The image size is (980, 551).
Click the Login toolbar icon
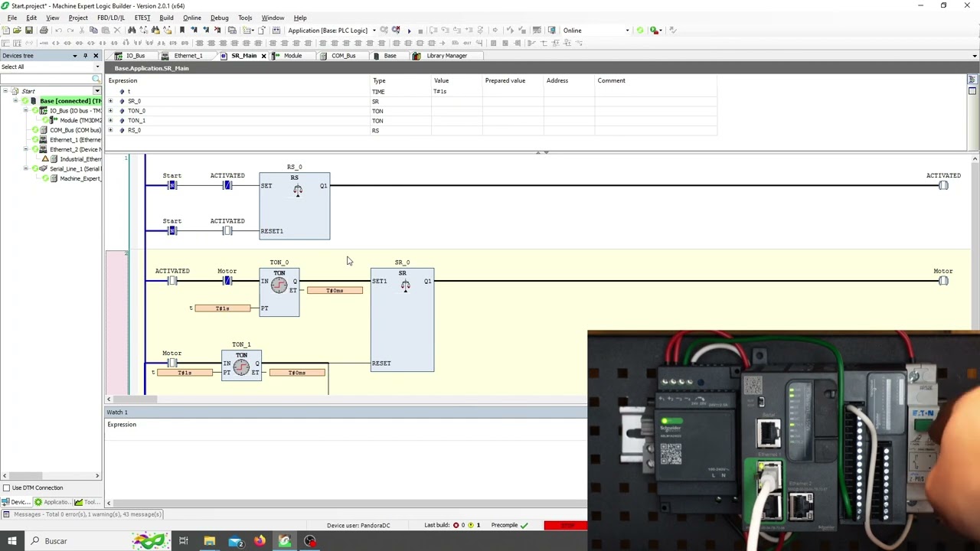(384, 30)
